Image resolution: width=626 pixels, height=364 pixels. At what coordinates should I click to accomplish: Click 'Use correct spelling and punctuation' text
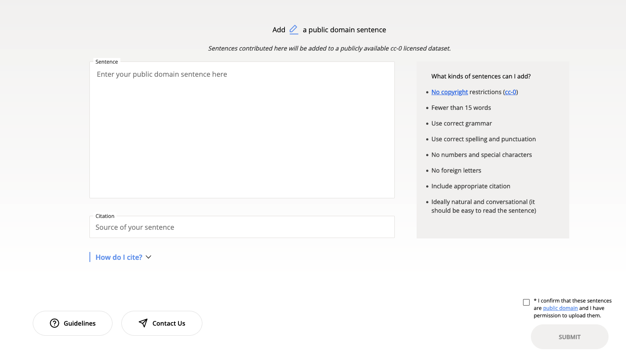pyautogui.click(x=483, y=139)
